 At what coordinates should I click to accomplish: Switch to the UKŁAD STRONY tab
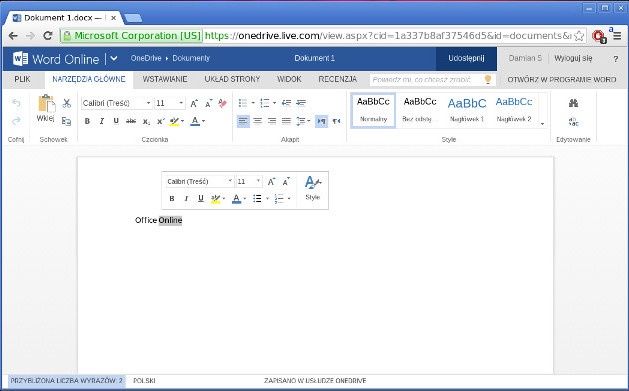pos(232,79)
